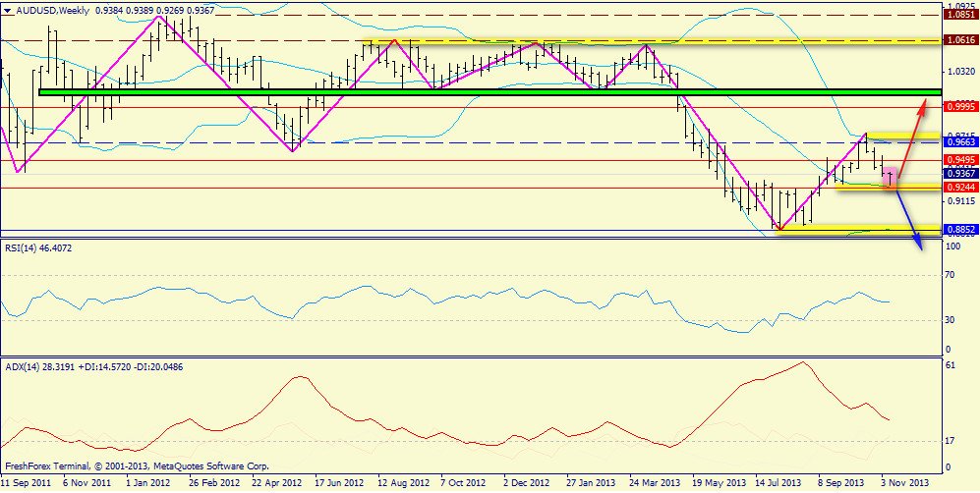This screenshot has width=980, height=493.
Task: Click the 0.9995 red price label
Action: (x=960, y=107)
